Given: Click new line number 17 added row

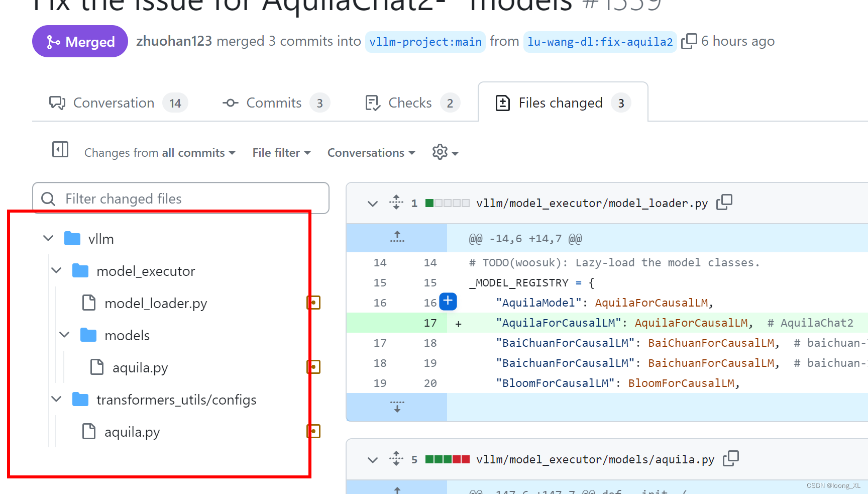Looking at the screenshot, I should click(x=430, y=323).
